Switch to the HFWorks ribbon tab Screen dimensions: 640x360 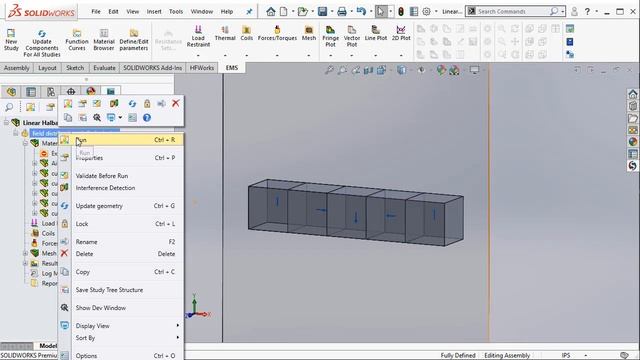[202, 68]
